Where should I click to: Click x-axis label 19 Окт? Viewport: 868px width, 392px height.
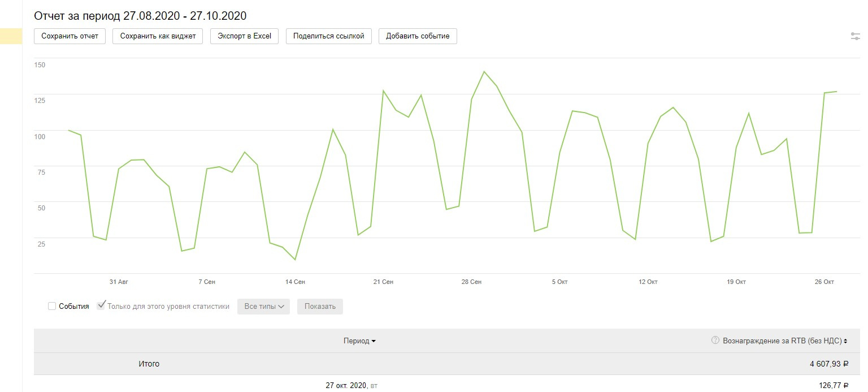pos(736,282)
